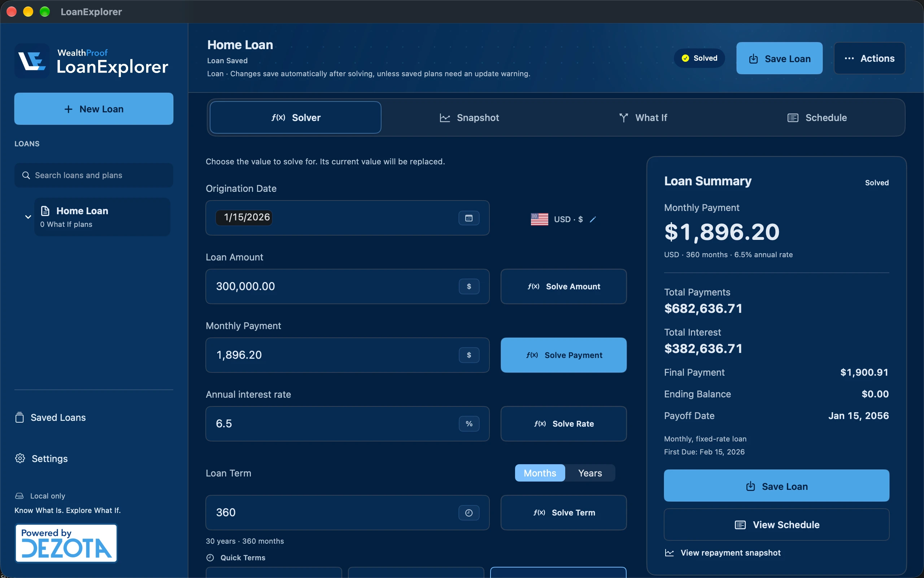Go to the Schedule tab
924x578 pixels.
pyautogui.click(x=817, y=117)
